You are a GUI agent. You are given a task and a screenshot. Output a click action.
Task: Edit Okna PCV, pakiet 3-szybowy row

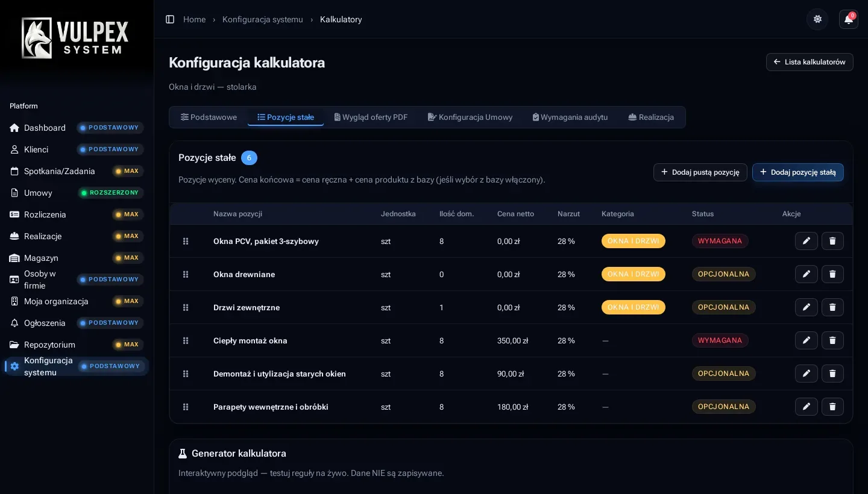pos(807,241)
